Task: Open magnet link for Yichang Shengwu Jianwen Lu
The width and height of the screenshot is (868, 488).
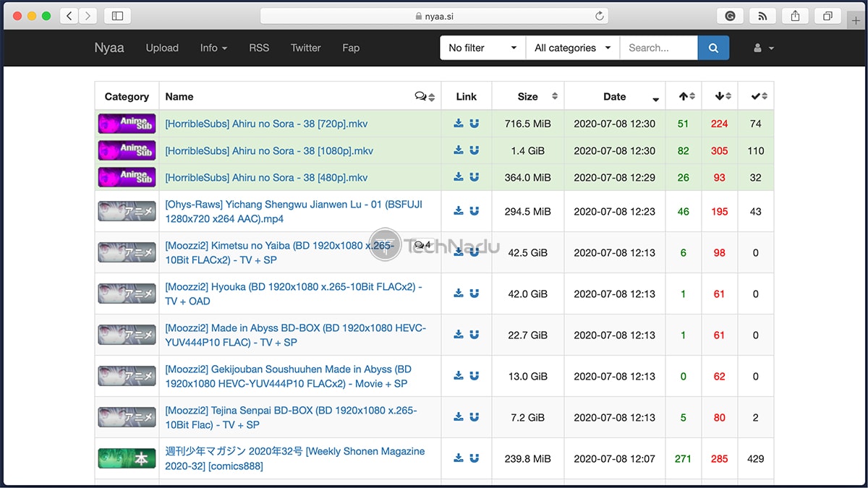Action: pyautogui.click(x=475, y=211)
